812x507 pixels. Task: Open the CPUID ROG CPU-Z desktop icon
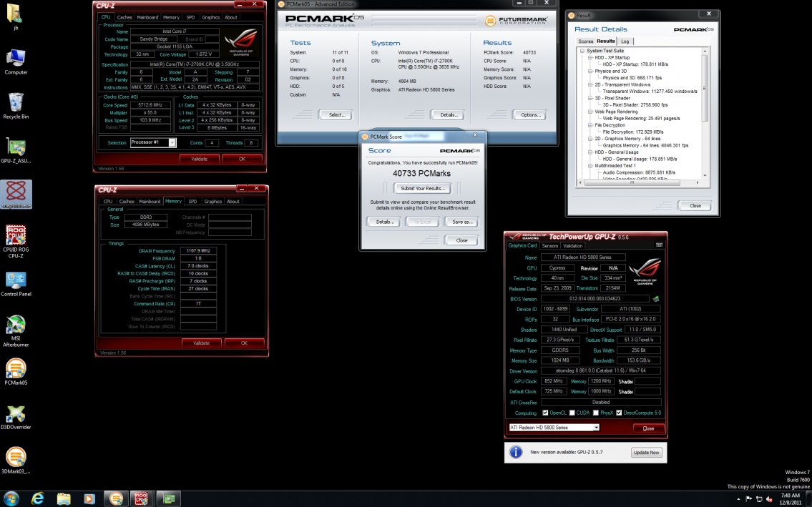16,235
